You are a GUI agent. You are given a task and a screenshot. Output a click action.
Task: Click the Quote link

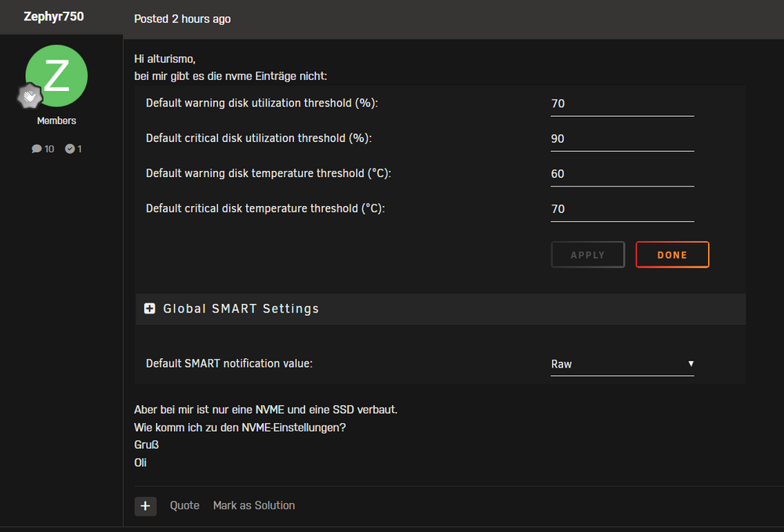coord(184,505)
